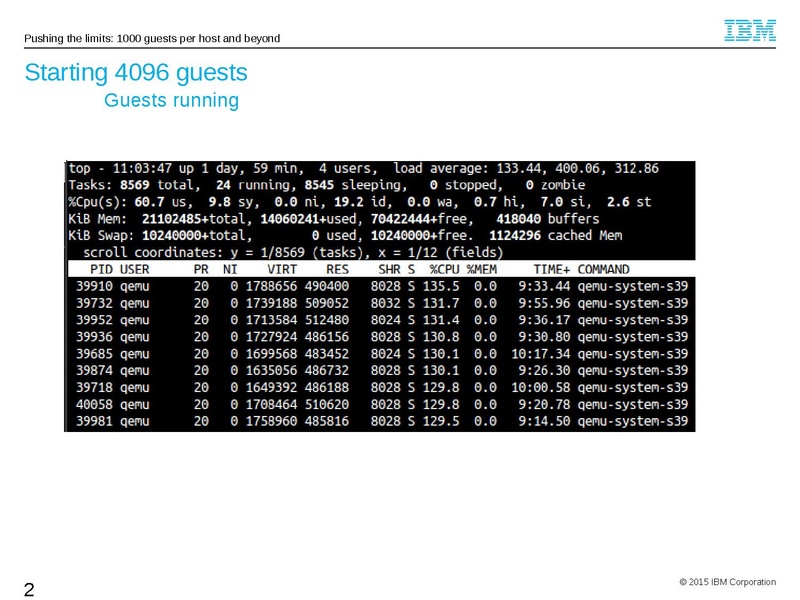Select the %CPU column header

click(444, 269)
